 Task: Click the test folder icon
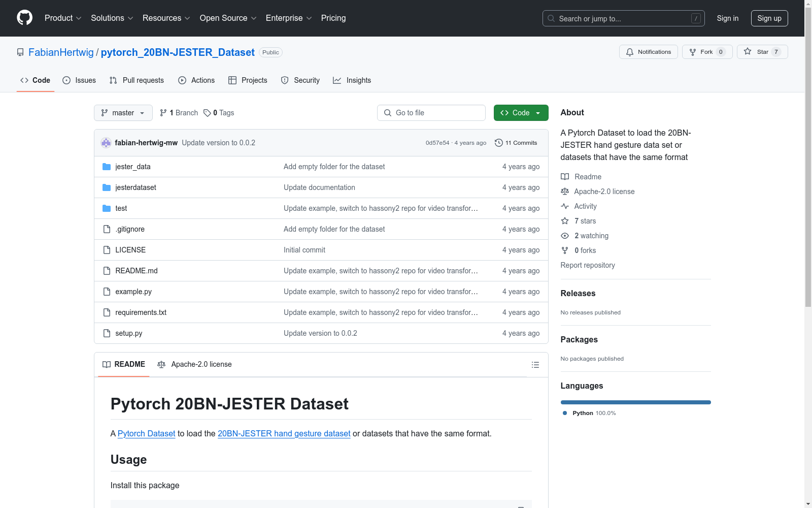click(x=107, y=208)
